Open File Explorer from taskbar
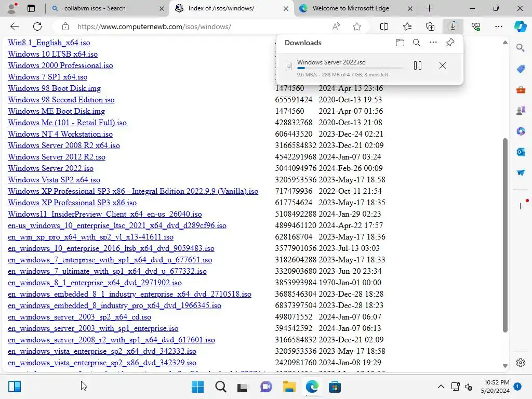The image size is (532, 399). point(289,387)
